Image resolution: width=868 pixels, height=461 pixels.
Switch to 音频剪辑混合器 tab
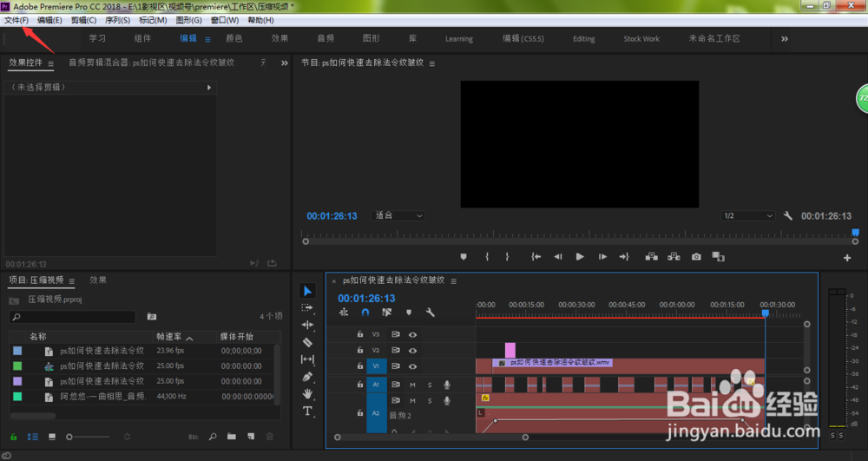pos(151,63)
